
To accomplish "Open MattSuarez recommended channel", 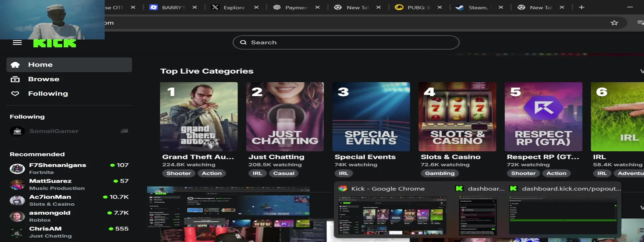I will [69, 184].
